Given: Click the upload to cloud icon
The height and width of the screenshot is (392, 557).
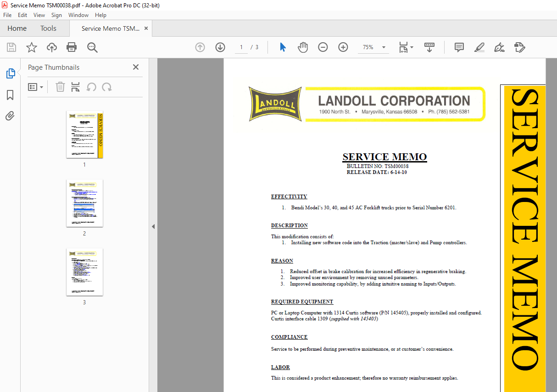Looking at the screenshot, I should pos(52,47).
